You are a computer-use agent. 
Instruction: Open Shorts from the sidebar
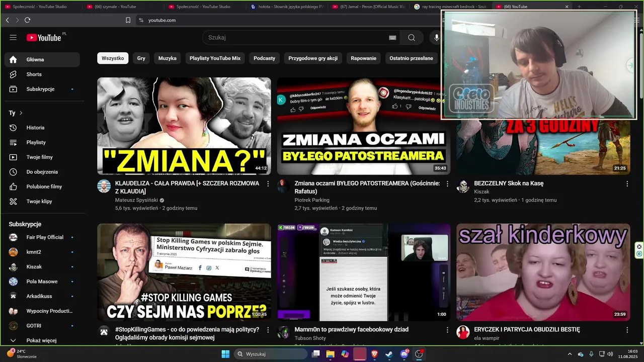42,74
